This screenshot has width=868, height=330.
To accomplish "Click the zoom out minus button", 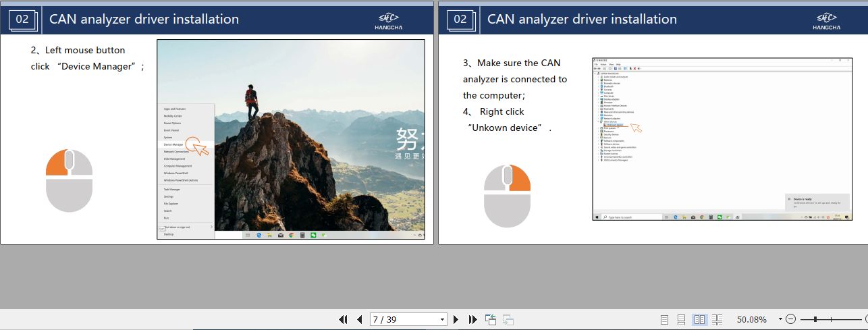I will [791, 319].
